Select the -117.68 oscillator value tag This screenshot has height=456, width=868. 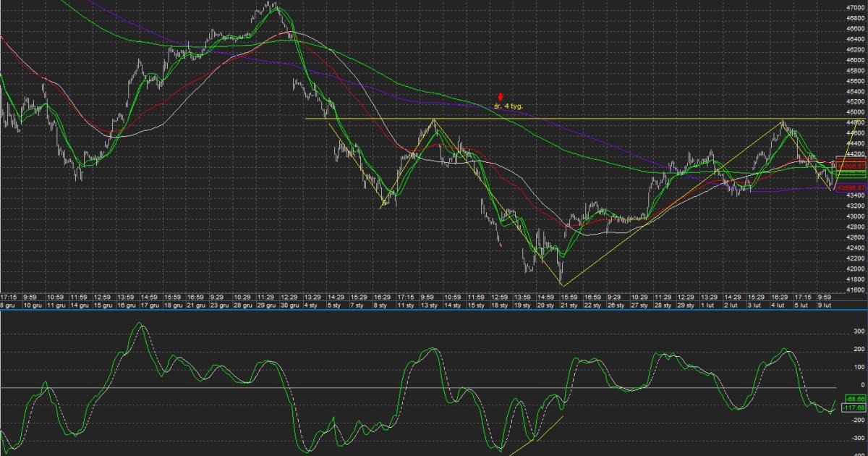pos(854,408)
